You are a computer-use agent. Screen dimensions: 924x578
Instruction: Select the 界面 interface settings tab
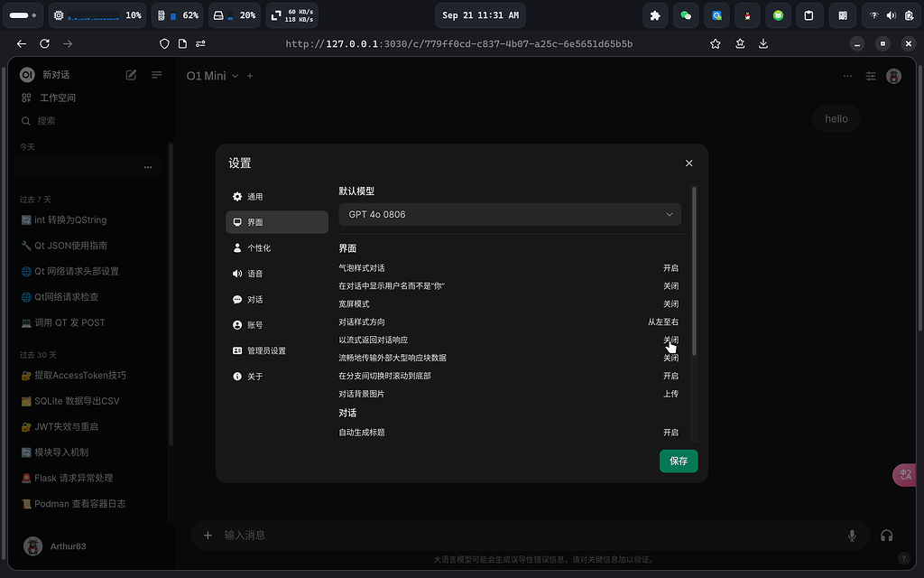(277, 222)
